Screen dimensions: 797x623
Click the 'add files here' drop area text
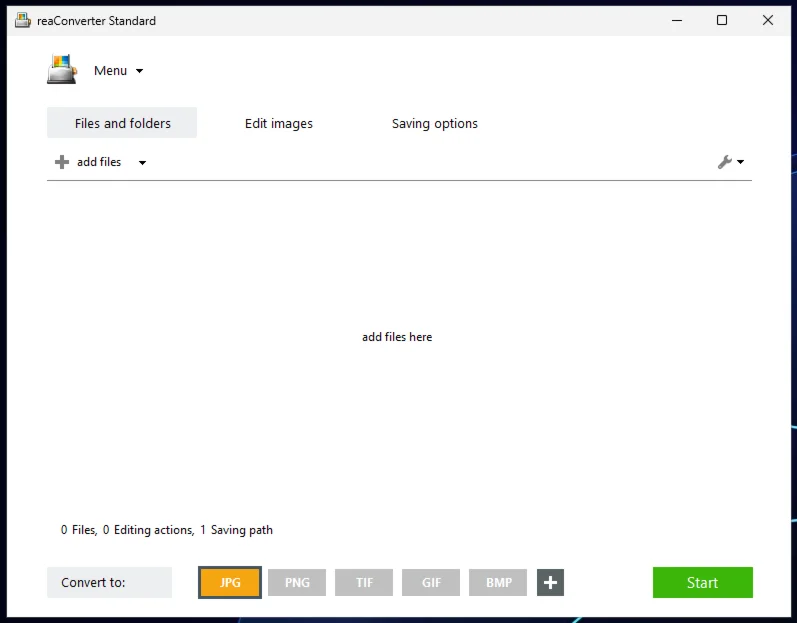[x=397, y=337]
